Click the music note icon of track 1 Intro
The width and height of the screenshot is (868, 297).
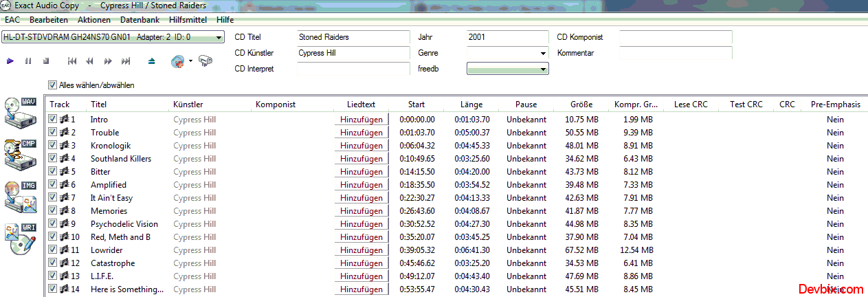pyautogui.click(x=64, y=120)
